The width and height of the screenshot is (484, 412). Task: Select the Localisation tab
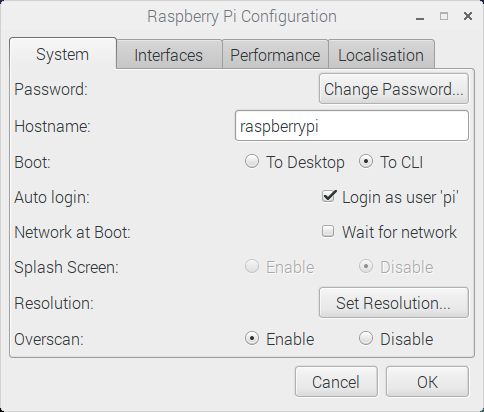click(381, 54)
